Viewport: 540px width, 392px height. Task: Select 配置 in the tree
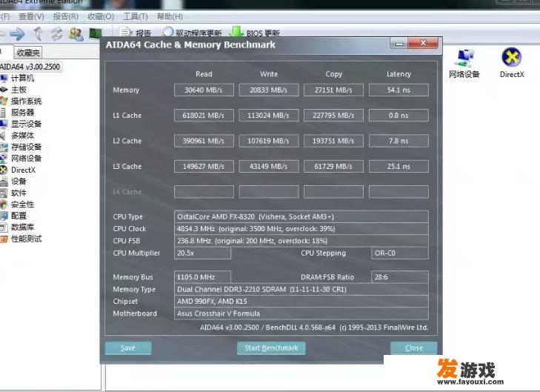[19, 216]
